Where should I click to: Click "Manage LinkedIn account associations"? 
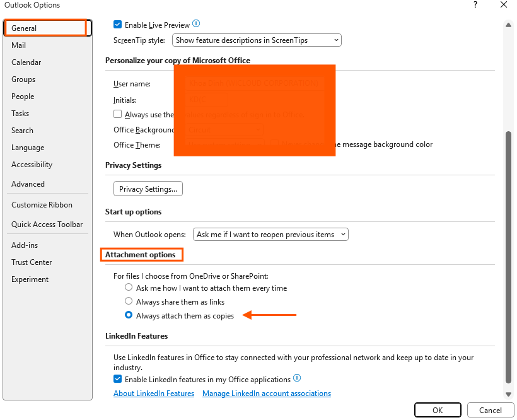265,393
